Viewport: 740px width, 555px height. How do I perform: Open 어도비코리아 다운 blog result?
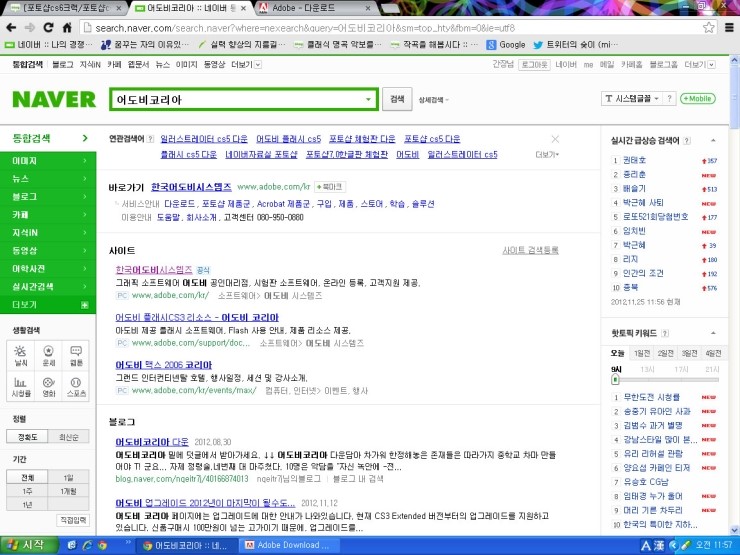coord(152,442)
